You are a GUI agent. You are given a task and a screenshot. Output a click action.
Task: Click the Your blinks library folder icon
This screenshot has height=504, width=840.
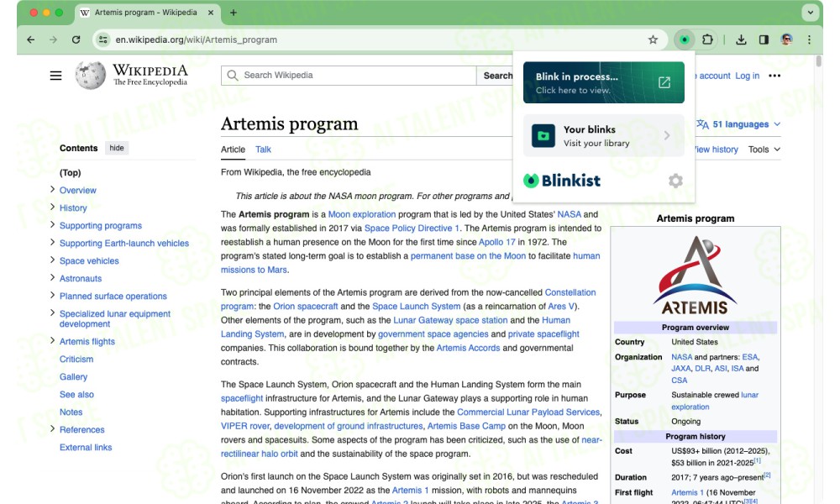(543, 135)
